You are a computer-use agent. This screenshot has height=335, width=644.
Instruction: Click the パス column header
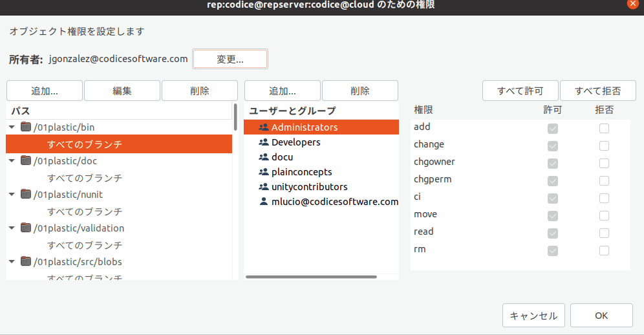[119, 111]
